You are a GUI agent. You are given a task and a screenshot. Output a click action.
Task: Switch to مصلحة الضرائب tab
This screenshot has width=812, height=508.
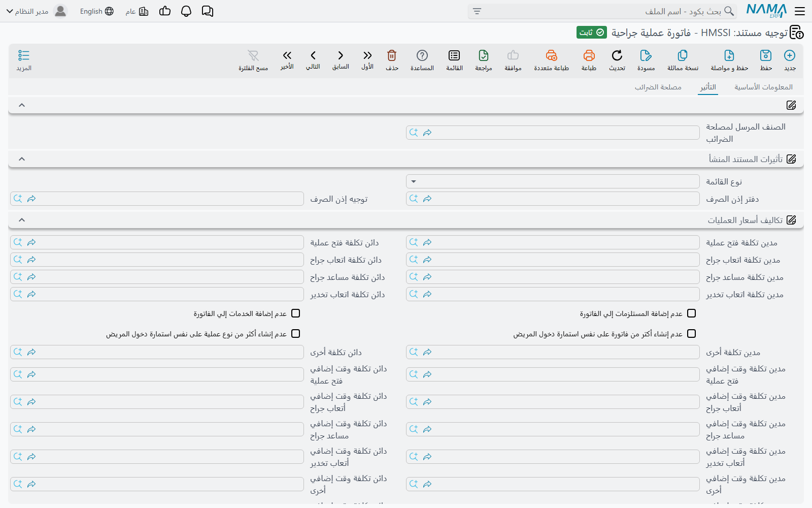tap(658, 87)
